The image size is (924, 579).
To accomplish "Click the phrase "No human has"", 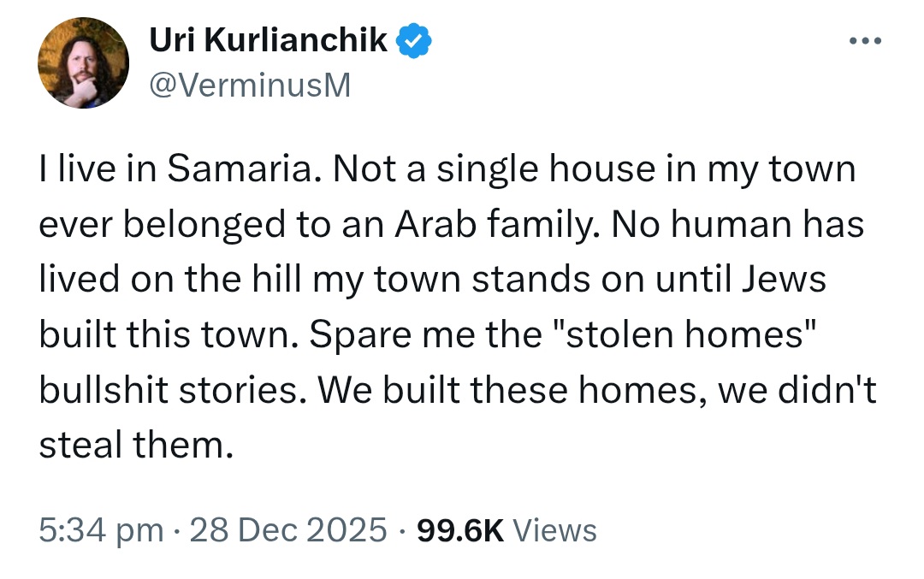I will click(737, 224).
